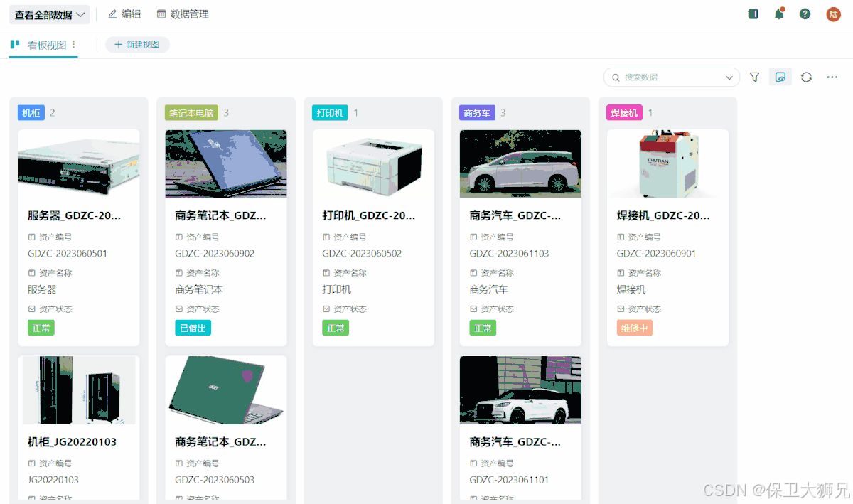
Task: Click the 焊接机 column tag
Action: (624, 113)
